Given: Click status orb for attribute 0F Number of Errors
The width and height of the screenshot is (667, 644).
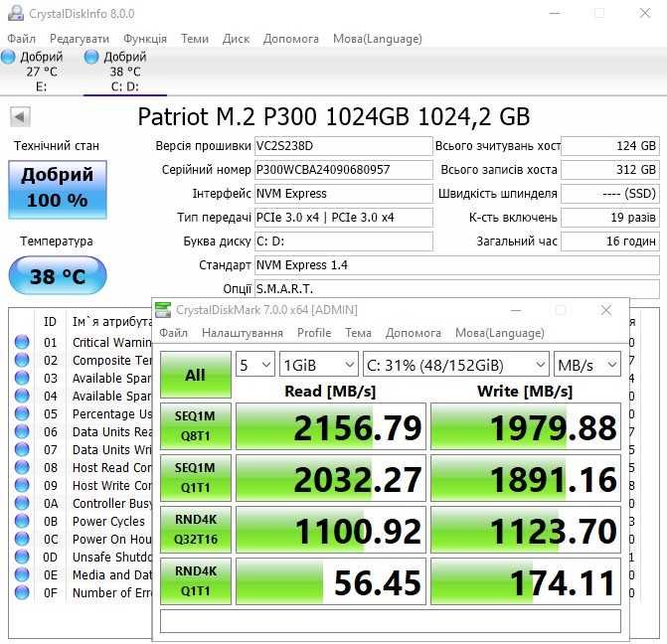Looking at the screenshot, I should point(22,592).
